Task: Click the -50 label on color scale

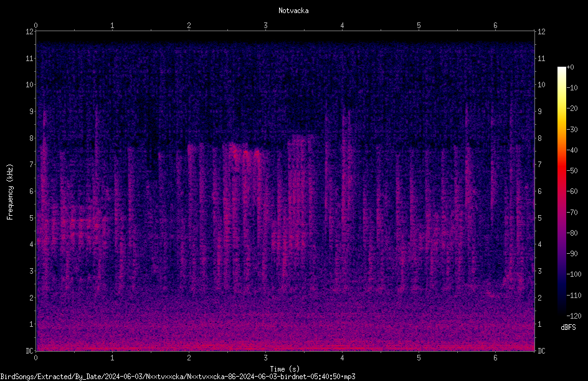Action: point(572,171)
